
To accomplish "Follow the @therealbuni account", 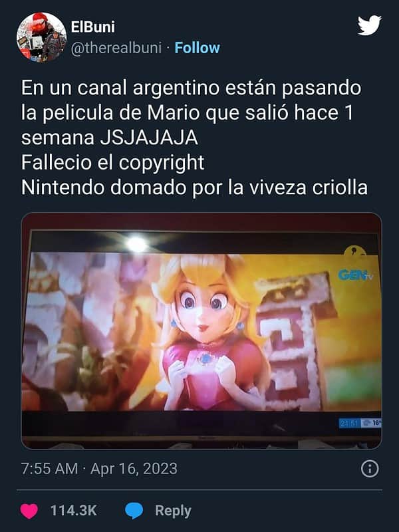I will click(x=197, y=48).
